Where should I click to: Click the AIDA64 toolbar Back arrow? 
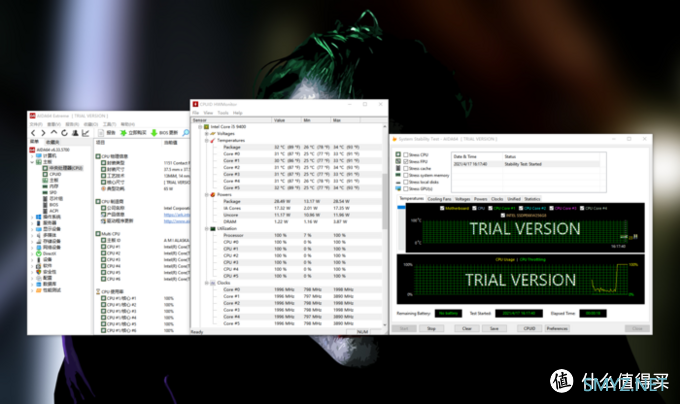coord(33,133)
